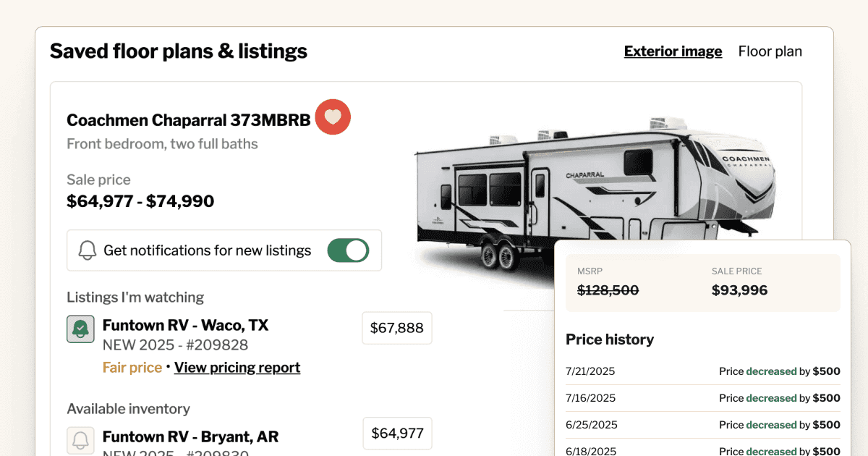Click the $64,977 price box for Bryant listing
Viewport: 868px width, 456px height.
click(396, 433)
